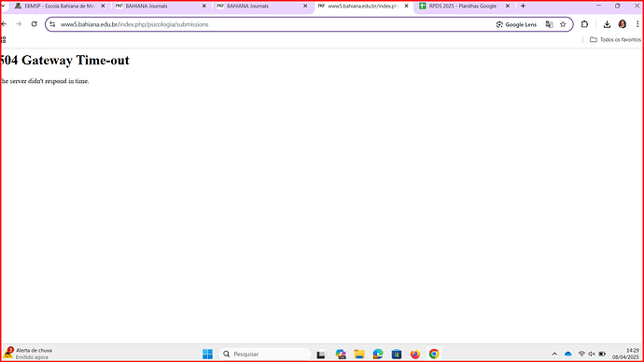
Task: Open the Alerta de chuva weather widget
Action: pos(28,354)
